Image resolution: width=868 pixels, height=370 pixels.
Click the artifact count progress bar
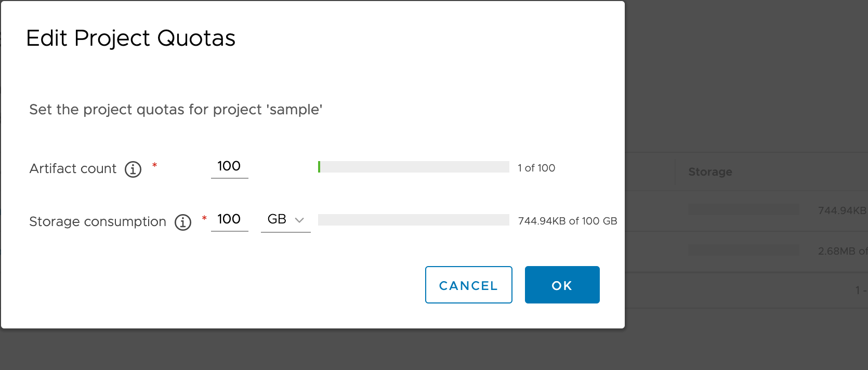pyautogui.click(x=413, y=167)
